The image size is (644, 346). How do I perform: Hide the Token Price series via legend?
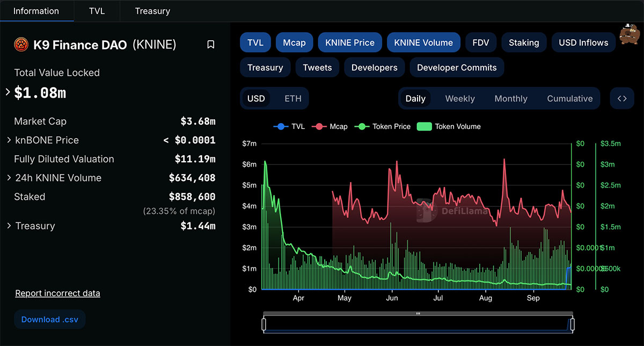383,127
